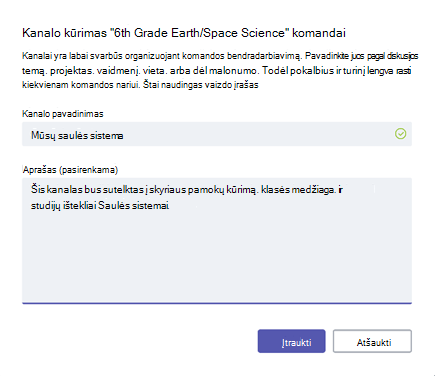The height and width of the screenshot is (376, 435).
Task: Click the intro paragraph about channels
Action: pos(220,70)
